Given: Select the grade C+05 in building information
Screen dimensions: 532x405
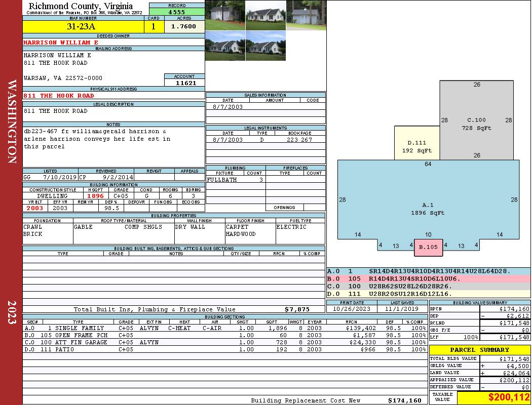Looking at the screenshot, I should click(121, 196).
